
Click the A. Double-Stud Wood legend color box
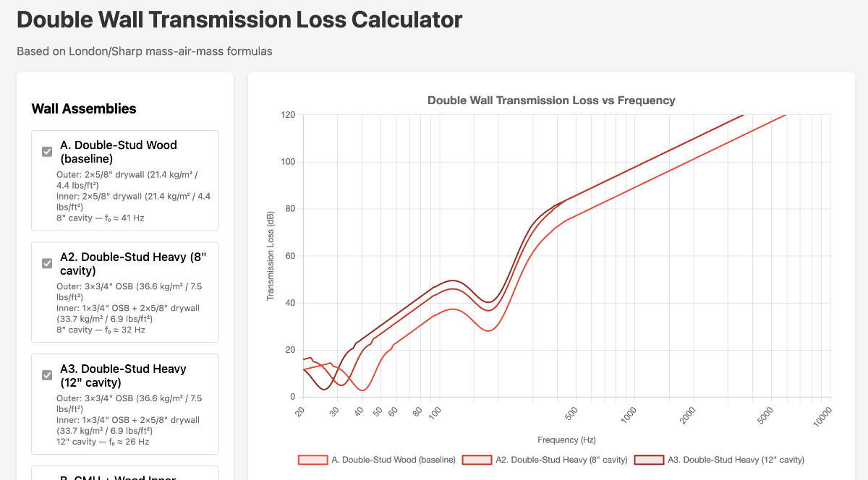(x=312, y=460)
